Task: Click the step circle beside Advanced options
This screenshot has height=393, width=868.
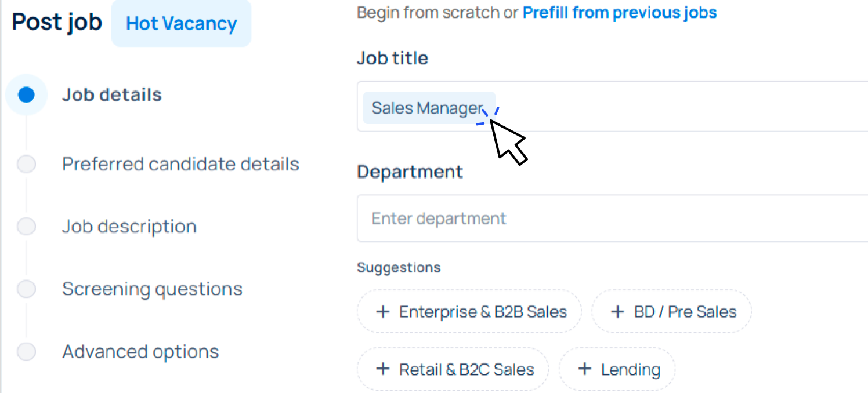Action: pos(26,351)
